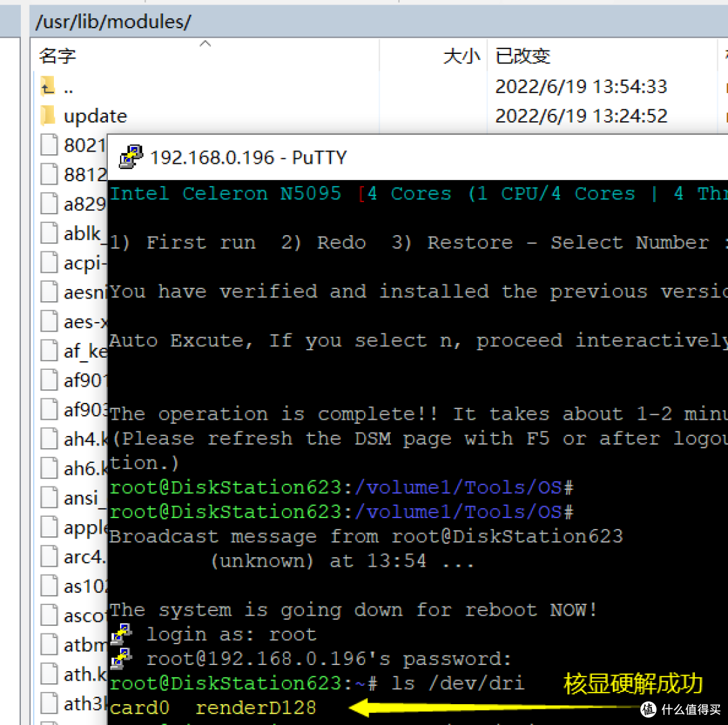Click the parent folder's date 2022/6/19 13:54:33
Screen dimensions: 728x725
click(581, 86)
